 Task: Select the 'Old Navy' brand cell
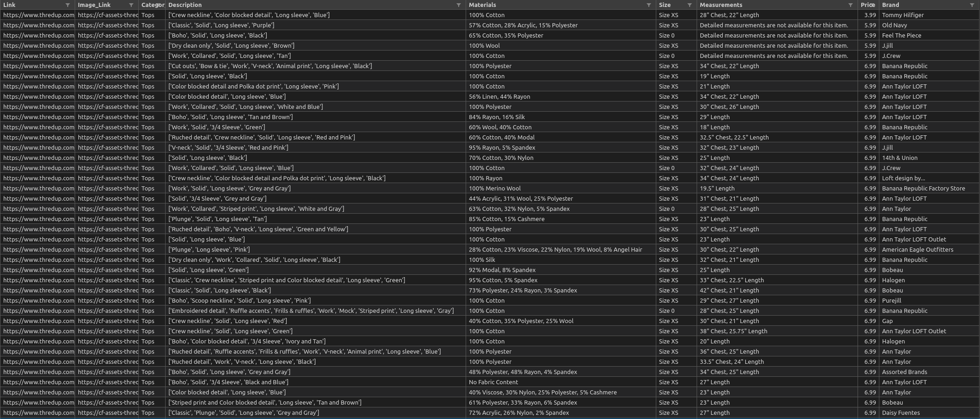coord(929,25)
